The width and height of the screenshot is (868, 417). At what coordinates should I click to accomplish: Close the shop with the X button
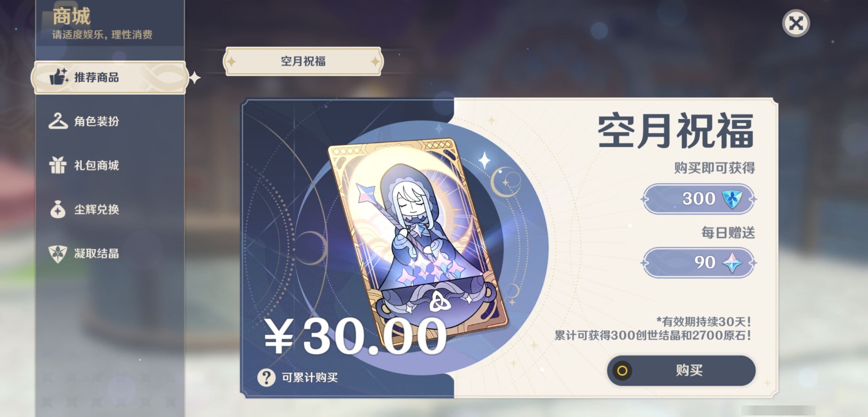point(796,23)
